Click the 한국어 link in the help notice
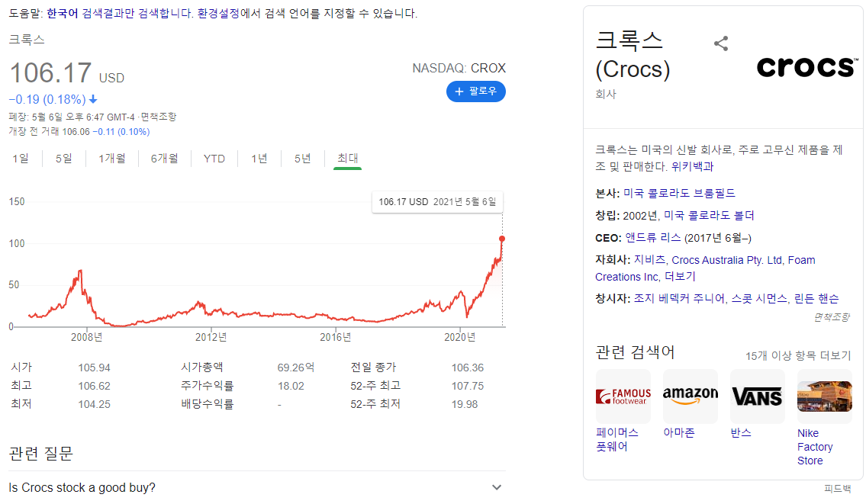The height and width of the screenshot is (504, 866). point(63,13)
